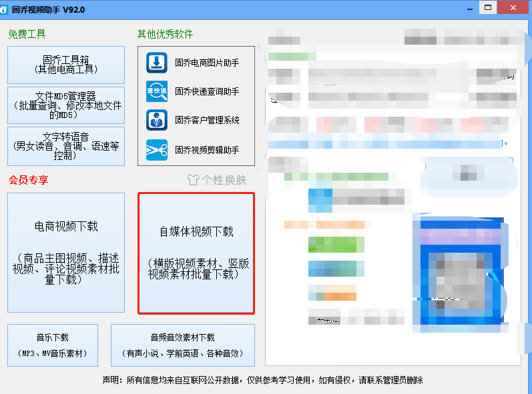Click the 固乔视频剪辑助手 scissors icon
Screen dimensions: 532x394
[157, 150]
